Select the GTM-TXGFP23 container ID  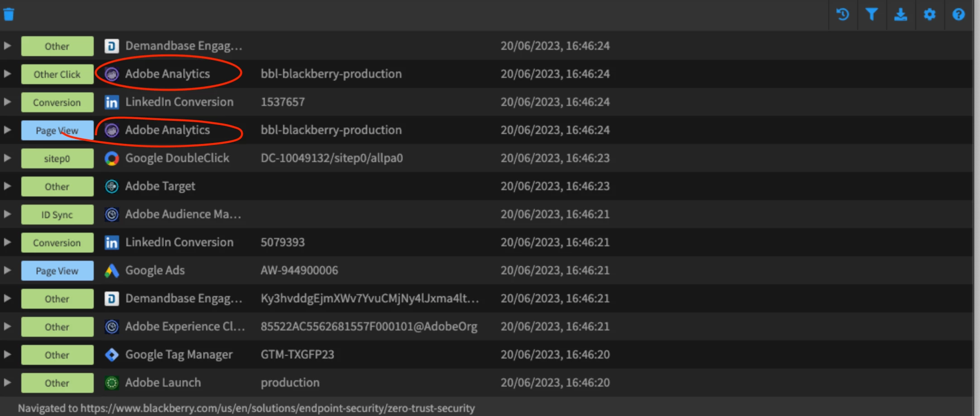pyautogui.click(x=298, y=354)
